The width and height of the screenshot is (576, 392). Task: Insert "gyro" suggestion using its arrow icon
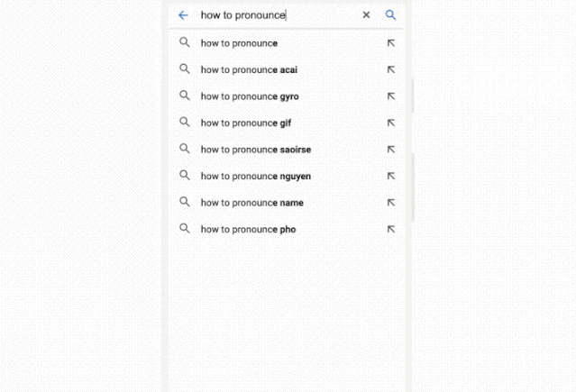(x=390, y=96)
